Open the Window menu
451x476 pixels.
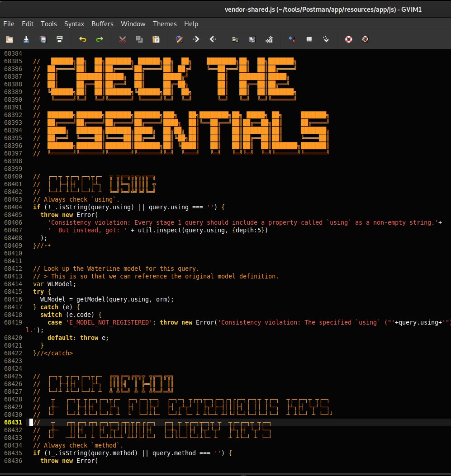click(x=133, y=24)
